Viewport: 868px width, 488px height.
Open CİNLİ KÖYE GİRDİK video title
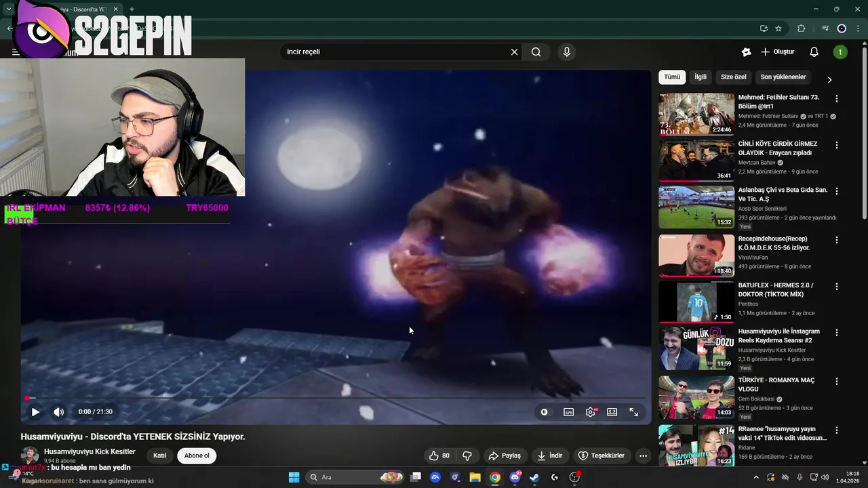pos(778,148)
